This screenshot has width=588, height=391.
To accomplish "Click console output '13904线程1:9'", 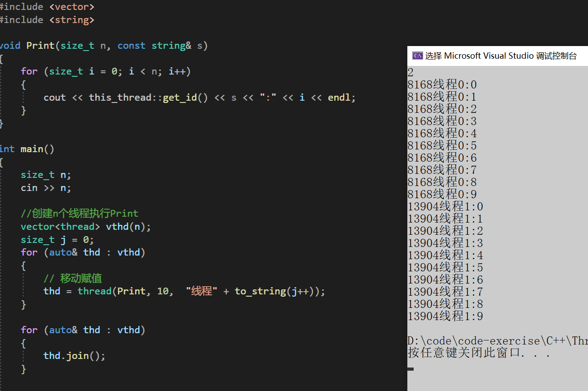I will pos(445,317).
